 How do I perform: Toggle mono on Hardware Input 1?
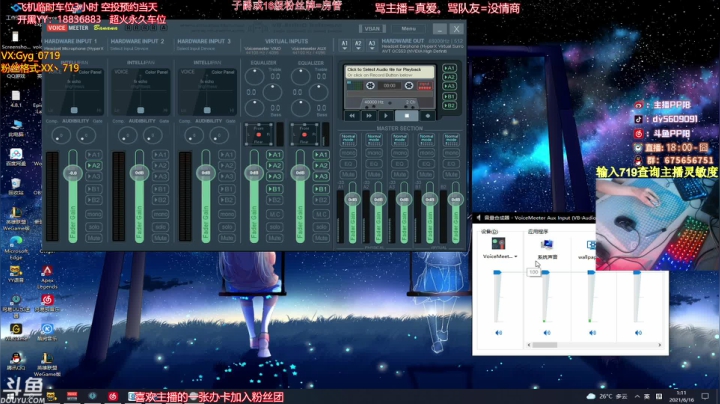coord(94,214)
